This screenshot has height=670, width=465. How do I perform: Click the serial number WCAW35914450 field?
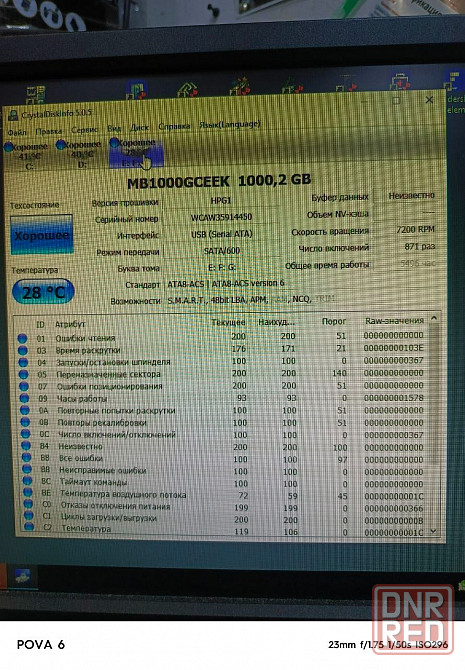click(221, 217)
